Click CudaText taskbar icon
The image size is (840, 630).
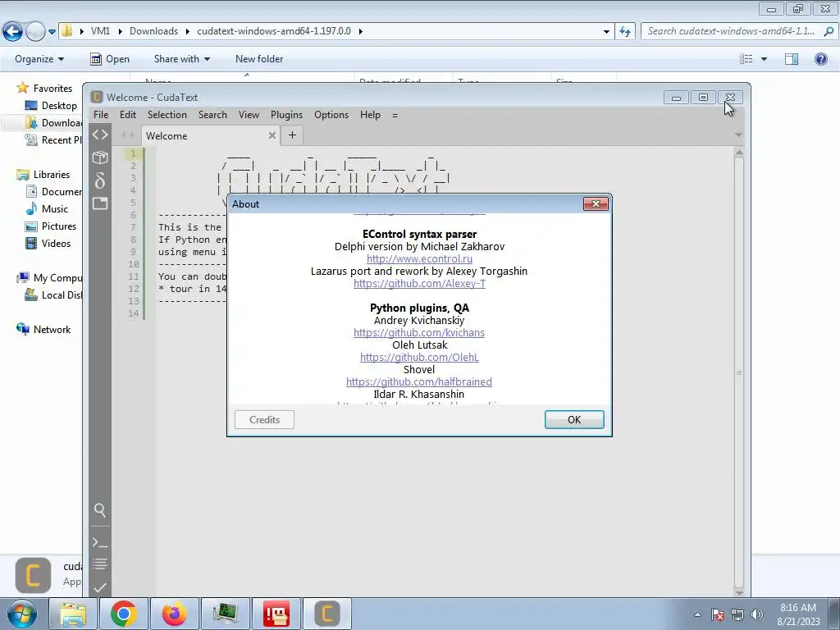(x=327, y=614)
